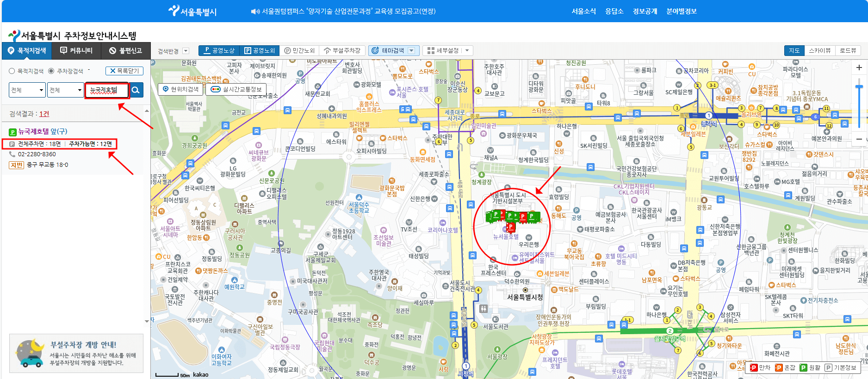Click the magnifier search button beside the input
This screenshot has height=379, width=868.
pyautogui.click(x=136, y=90)
